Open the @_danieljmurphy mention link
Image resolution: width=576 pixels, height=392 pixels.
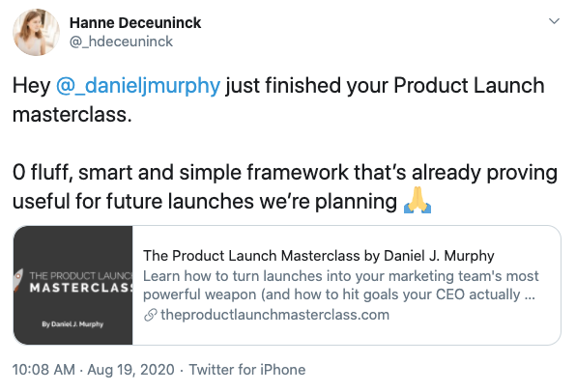tap(138, 86)
